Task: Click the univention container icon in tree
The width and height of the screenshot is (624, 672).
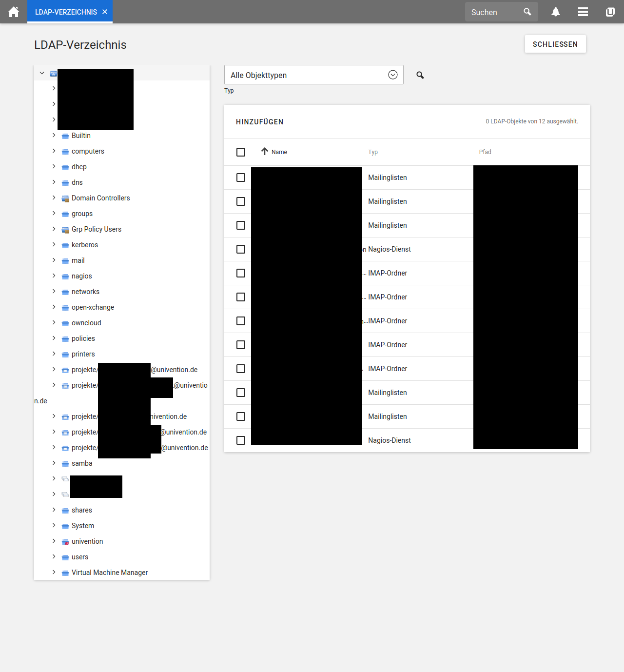Action: point(65,542)
